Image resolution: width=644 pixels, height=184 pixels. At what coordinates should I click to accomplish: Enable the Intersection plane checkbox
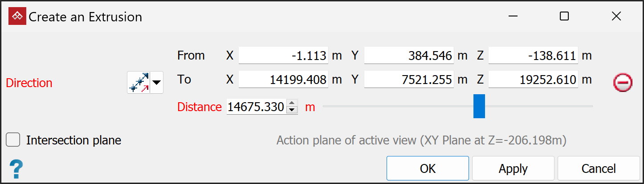13,140
